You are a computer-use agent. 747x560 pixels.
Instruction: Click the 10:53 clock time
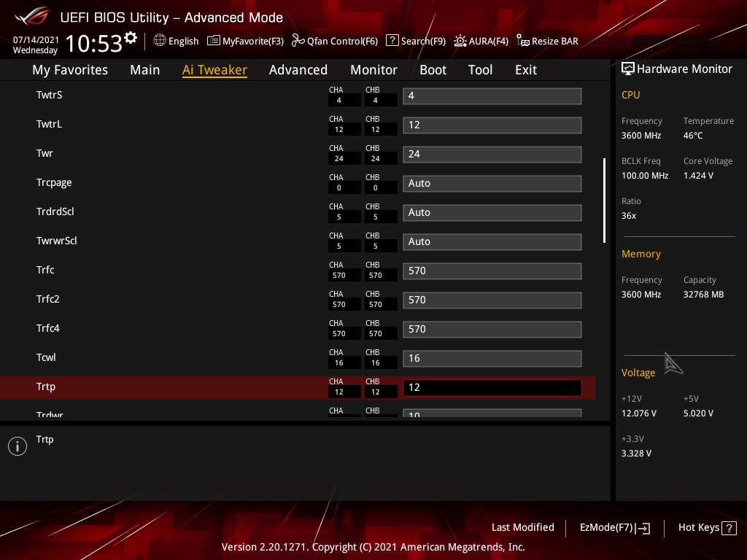94,43
